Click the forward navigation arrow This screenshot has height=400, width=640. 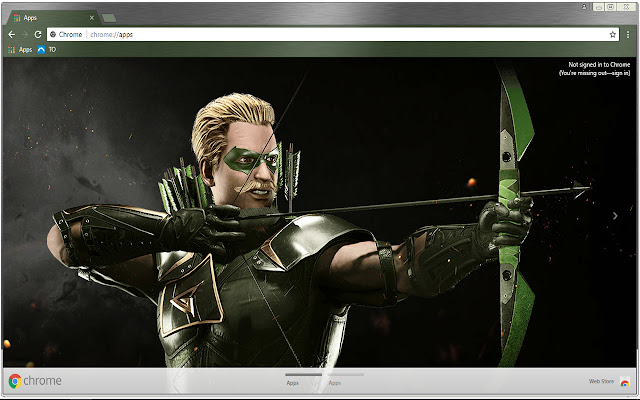coord(24,35)
